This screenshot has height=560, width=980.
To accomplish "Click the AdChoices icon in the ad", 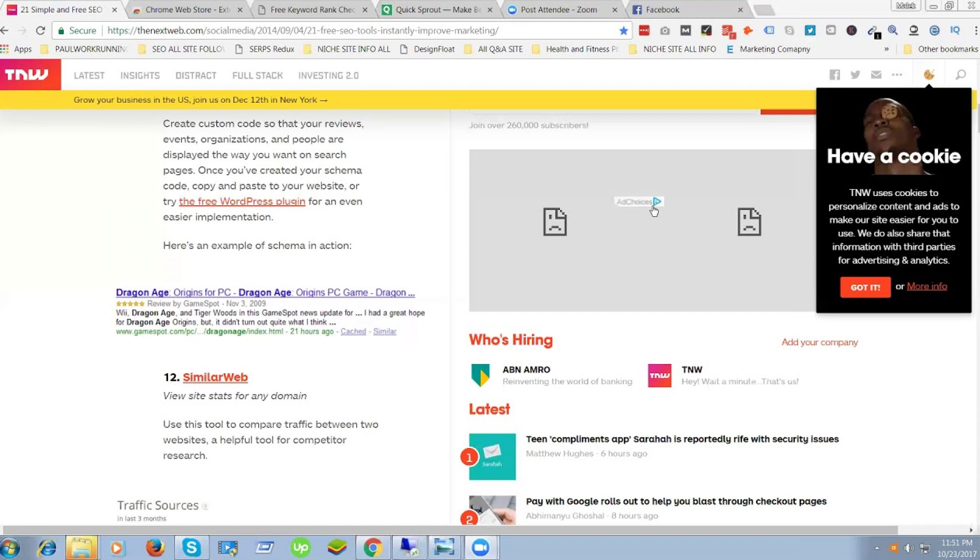I will (x=657, y=202).
